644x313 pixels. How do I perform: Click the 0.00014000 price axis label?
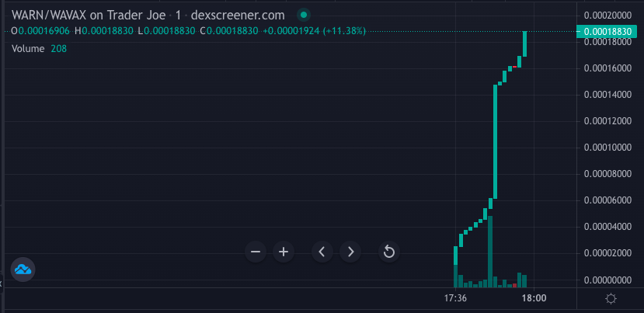click(607, 95)
